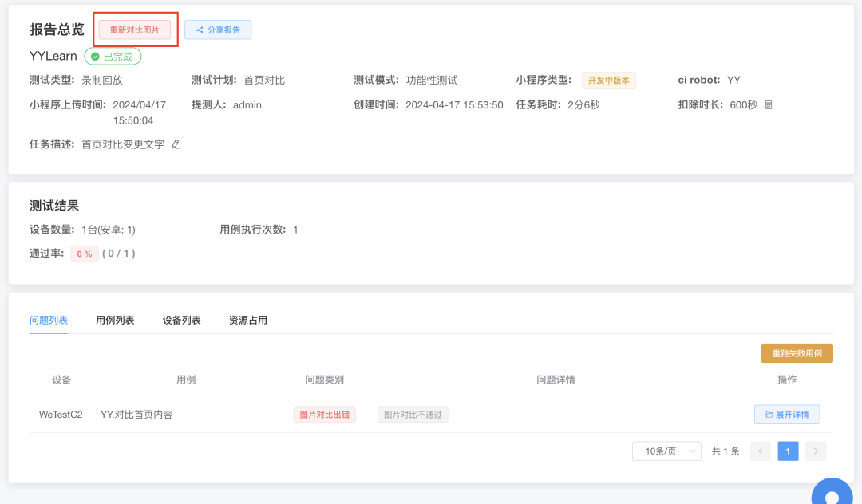862x504 pixels.
Task: Click the 开发中版本 tag
Action: (609, 81)
